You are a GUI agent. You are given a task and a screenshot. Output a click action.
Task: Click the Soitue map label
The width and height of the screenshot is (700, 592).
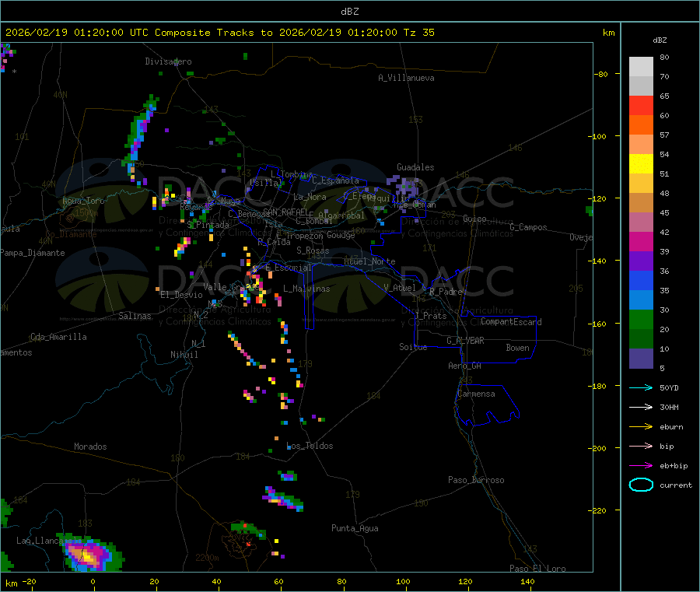pos(413,347)
